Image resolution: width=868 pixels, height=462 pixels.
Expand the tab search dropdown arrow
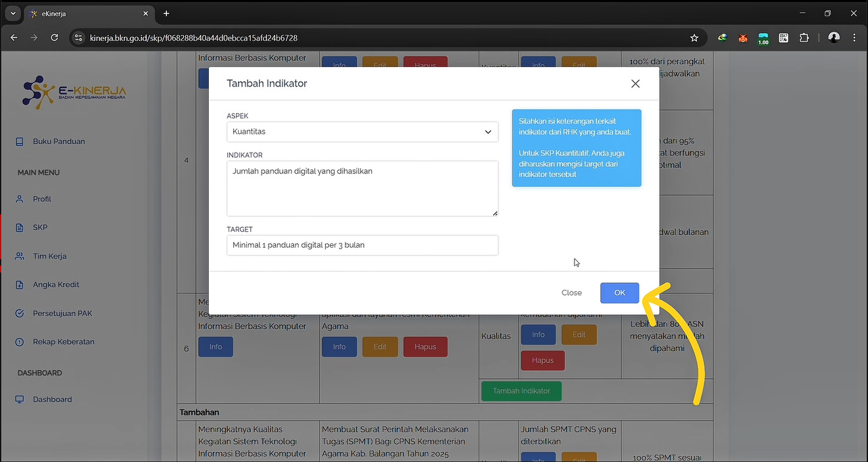[x=12, y=14]
